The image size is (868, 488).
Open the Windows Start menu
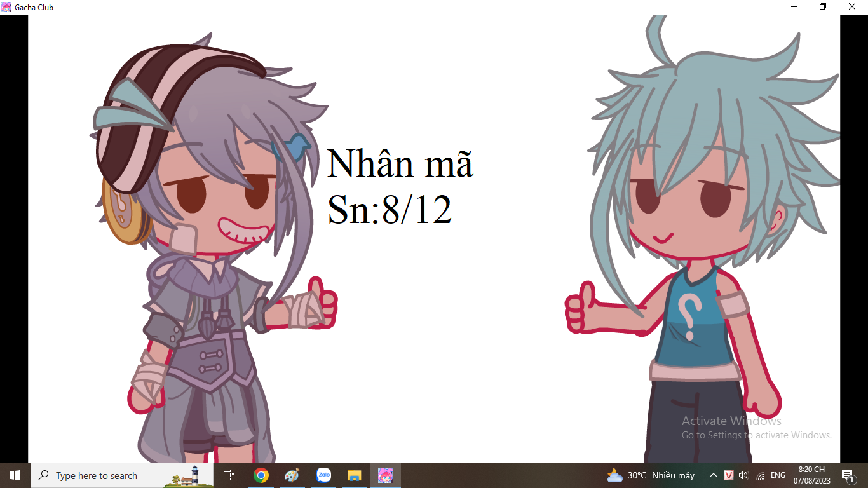coord(15,475)
